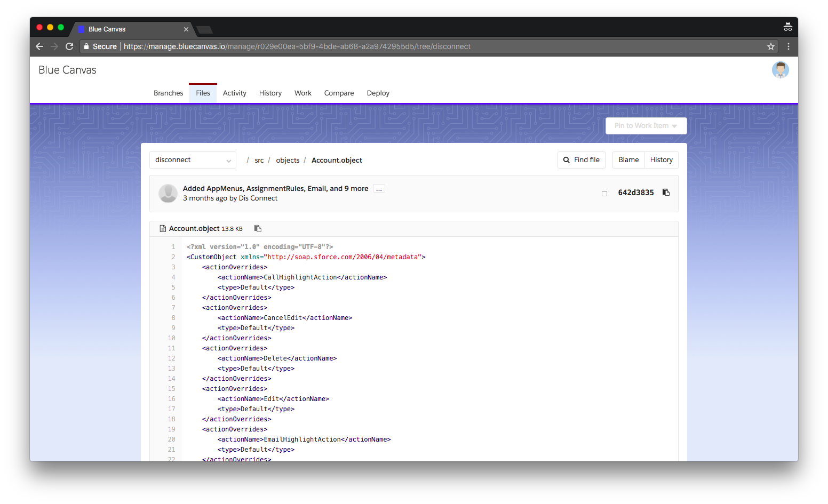This screenshot has height=504, width=828.
Task: Click the 'CallHighlightAction' actionName line
Action: 302,277
